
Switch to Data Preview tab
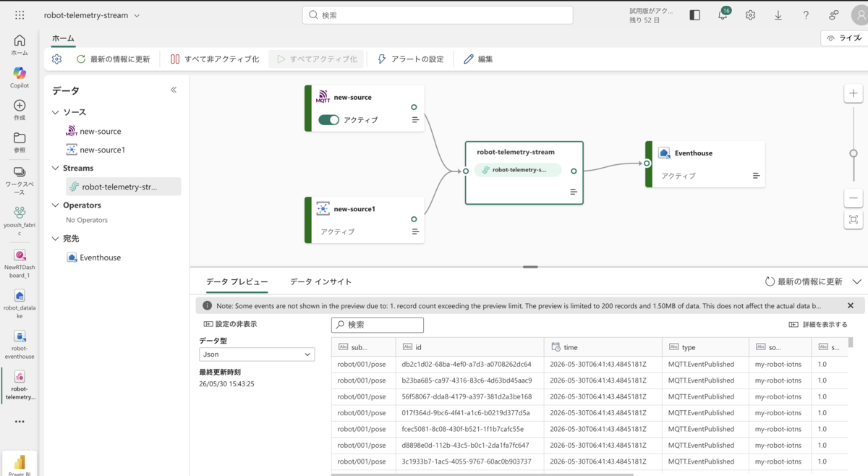(237, 281)
